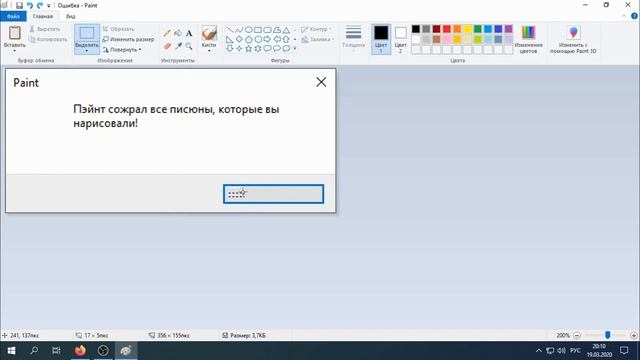Screen dimensions: 640x360
Task: Collapse the ribbon with the chevron
Action: [x=624, y=16]
